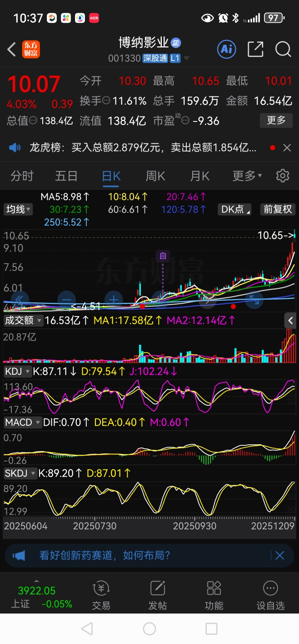The image size is (299, 644).
Task: Open the 龙虎榜 news headline
Action: (143, 147)
